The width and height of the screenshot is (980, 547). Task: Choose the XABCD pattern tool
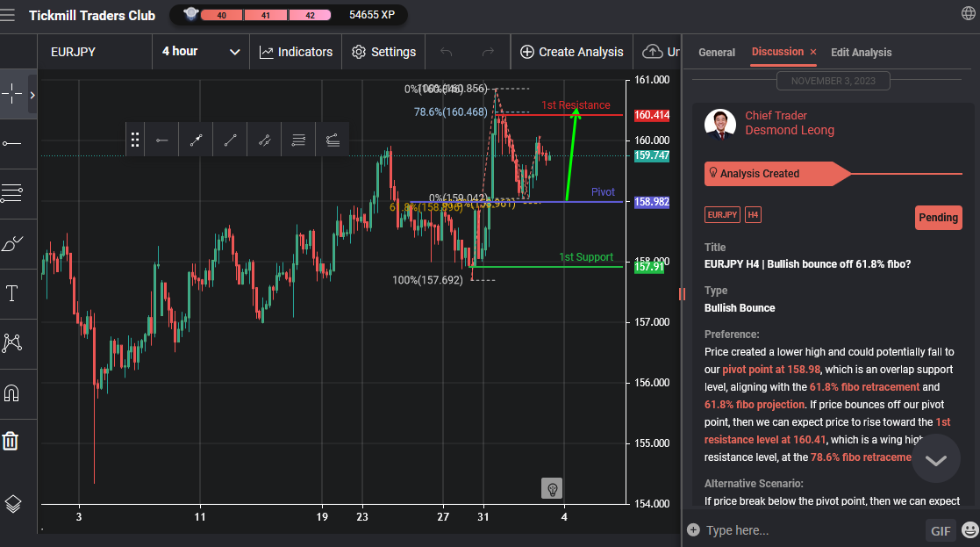tap(12, 342)
